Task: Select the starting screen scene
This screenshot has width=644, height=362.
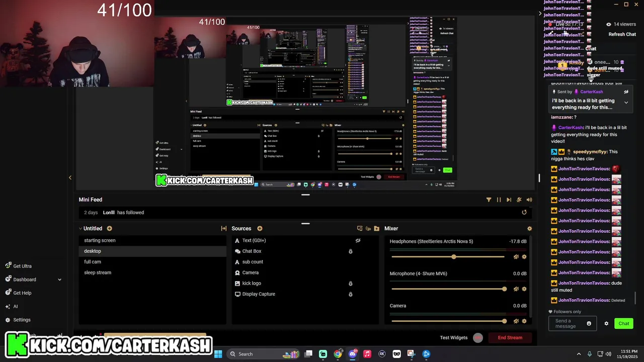Action: coord(152,240)
